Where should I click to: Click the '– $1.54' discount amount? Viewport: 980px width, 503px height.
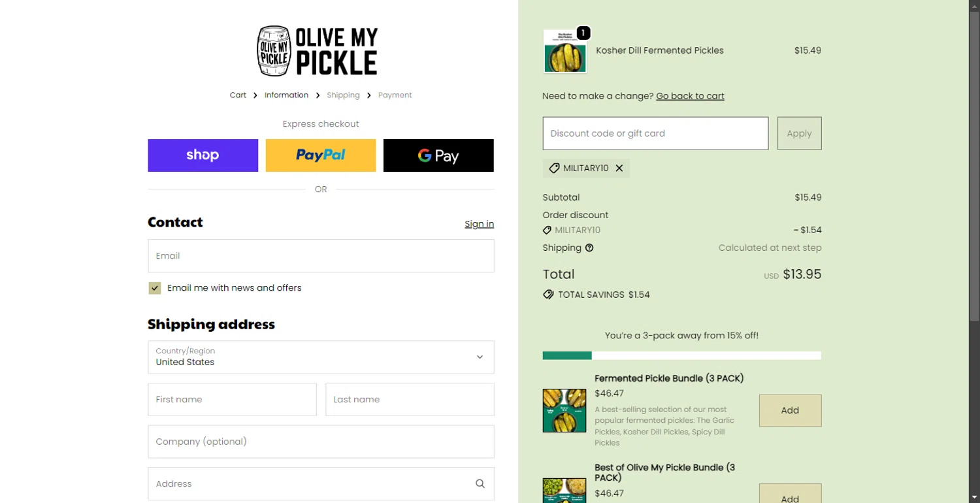[x=807, y=231]
